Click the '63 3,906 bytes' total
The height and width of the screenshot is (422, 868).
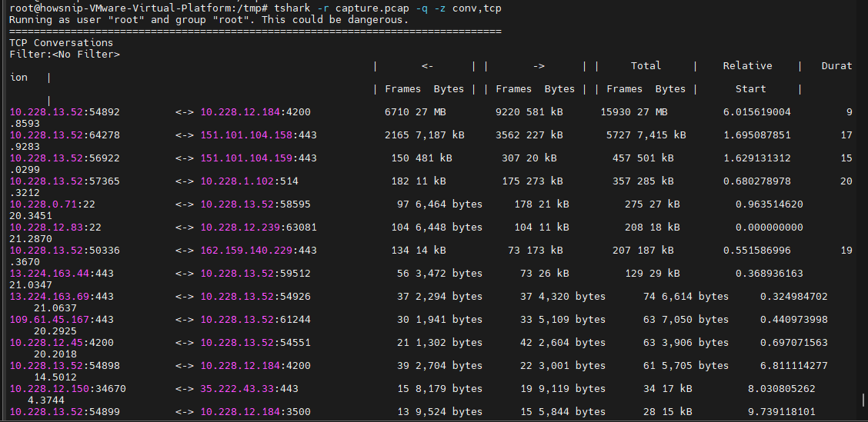click(x=686, y=343)
